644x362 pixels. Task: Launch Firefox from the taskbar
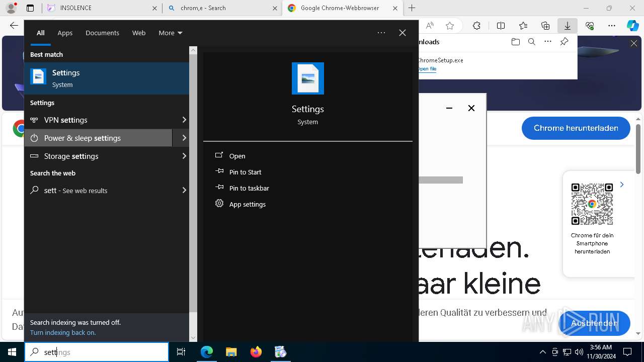(256, 352)
